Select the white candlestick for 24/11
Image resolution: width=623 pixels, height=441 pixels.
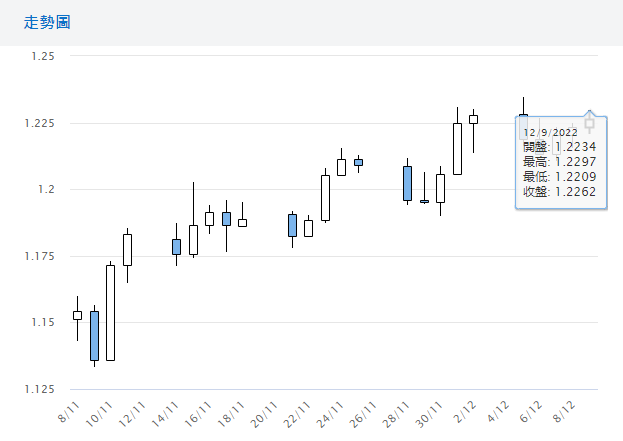coord(341,167)
